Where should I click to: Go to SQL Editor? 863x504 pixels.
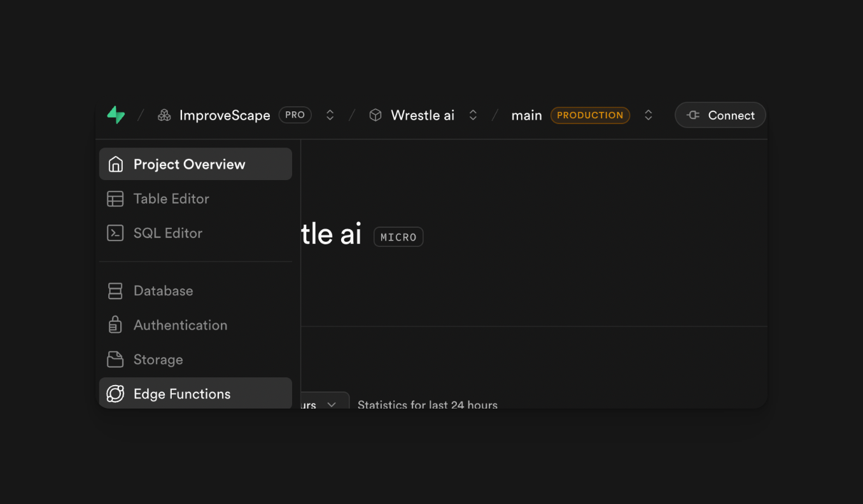195,233
